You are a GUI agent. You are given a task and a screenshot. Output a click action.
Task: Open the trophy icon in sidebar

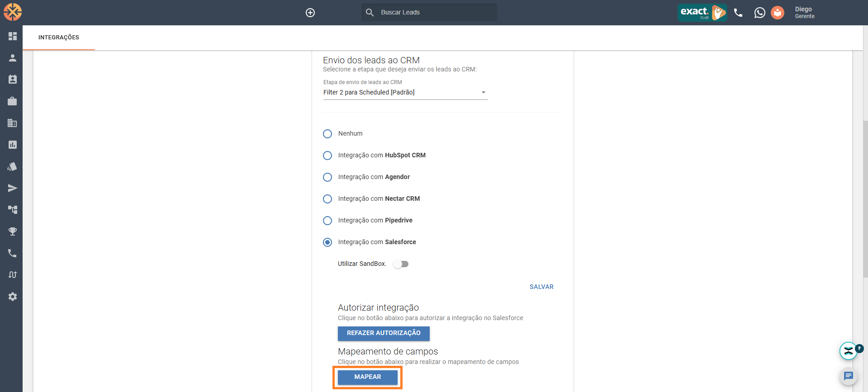13,231
